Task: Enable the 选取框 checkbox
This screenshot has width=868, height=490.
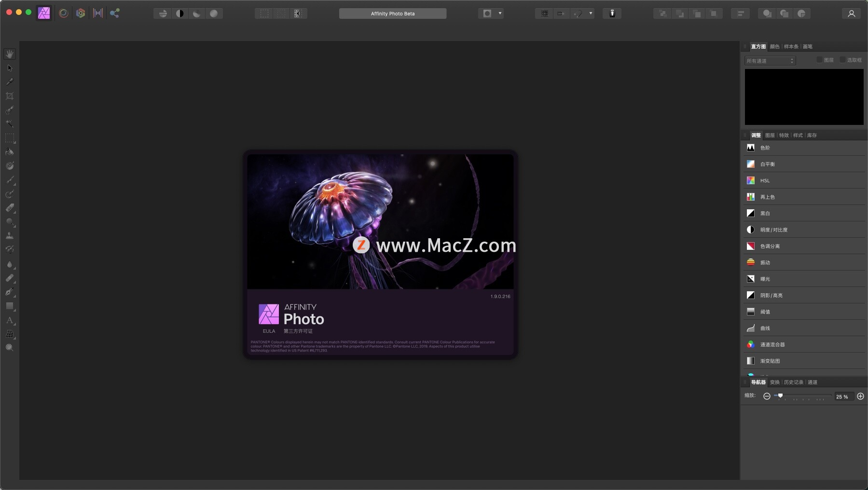Action: (842, 60)
